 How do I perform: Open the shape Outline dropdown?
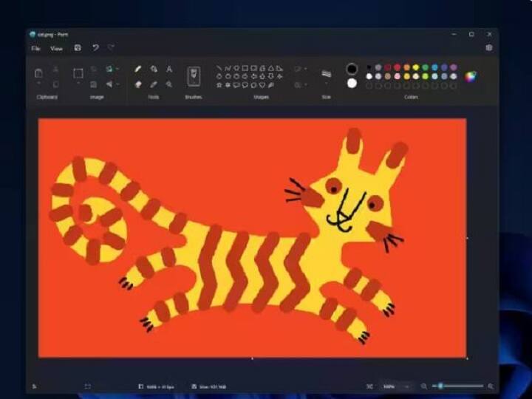coord(301,69)
